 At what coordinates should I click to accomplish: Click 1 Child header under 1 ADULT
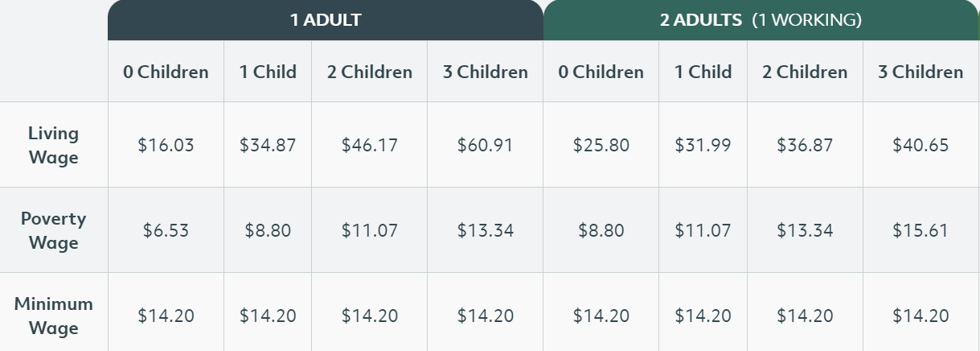[268, 72]
